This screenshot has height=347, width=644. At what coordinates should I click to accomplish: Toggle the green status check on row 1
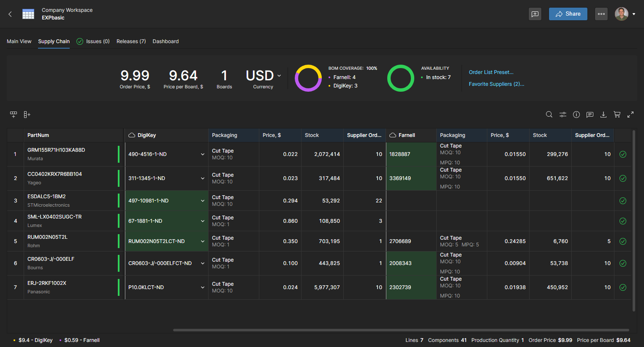point(623,154)
